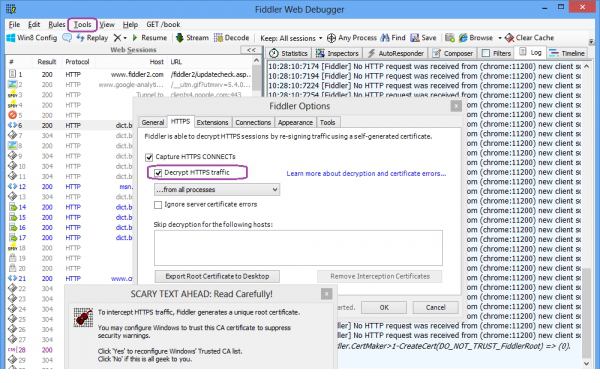
Task: Select session 12 msn row
Action: tap(70, 187)
